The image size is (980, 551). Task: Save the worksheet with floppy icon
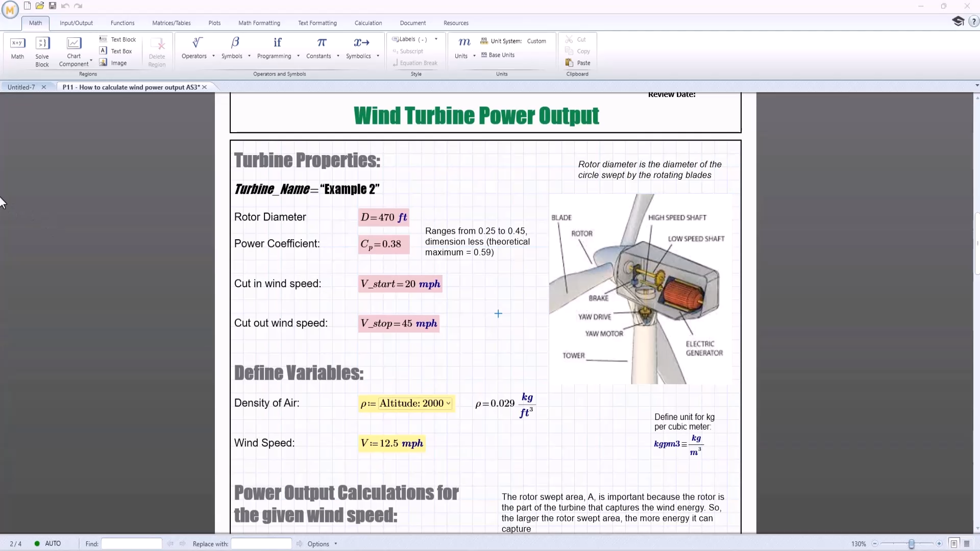53,6
